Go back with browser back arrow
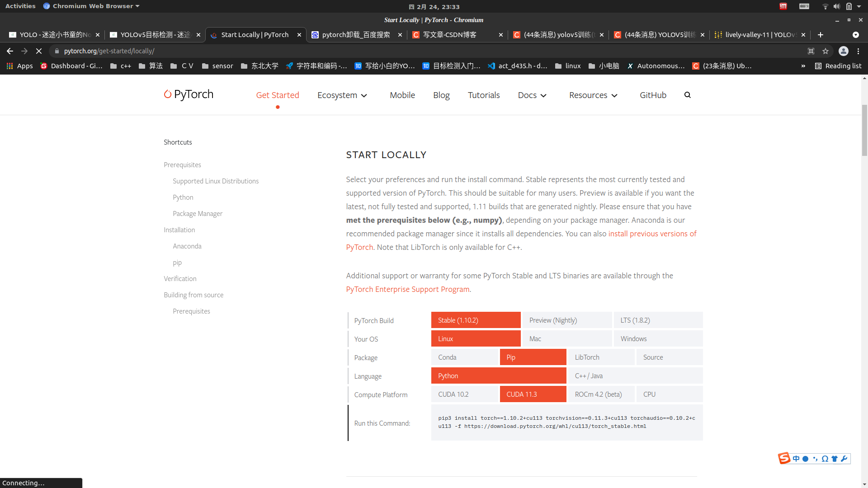The height and width of the screenshot is (488, 868). 10,51
